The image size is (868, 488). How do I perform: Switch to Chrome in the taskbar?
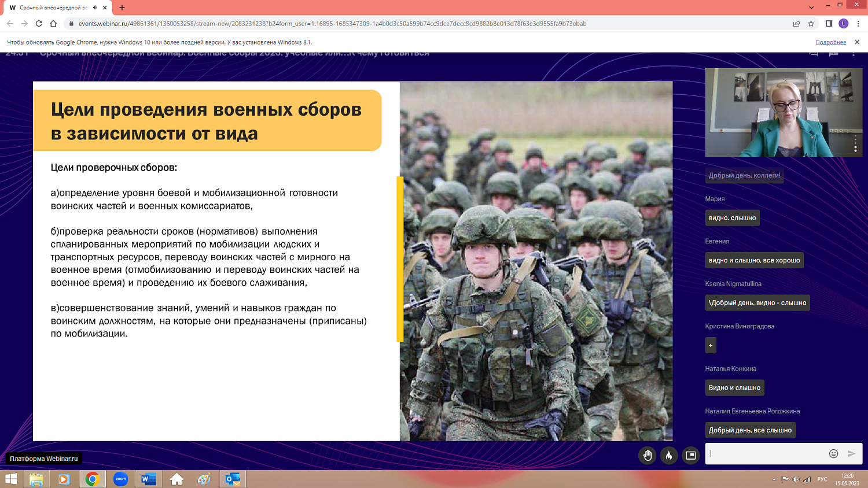(x=93, y=479)
